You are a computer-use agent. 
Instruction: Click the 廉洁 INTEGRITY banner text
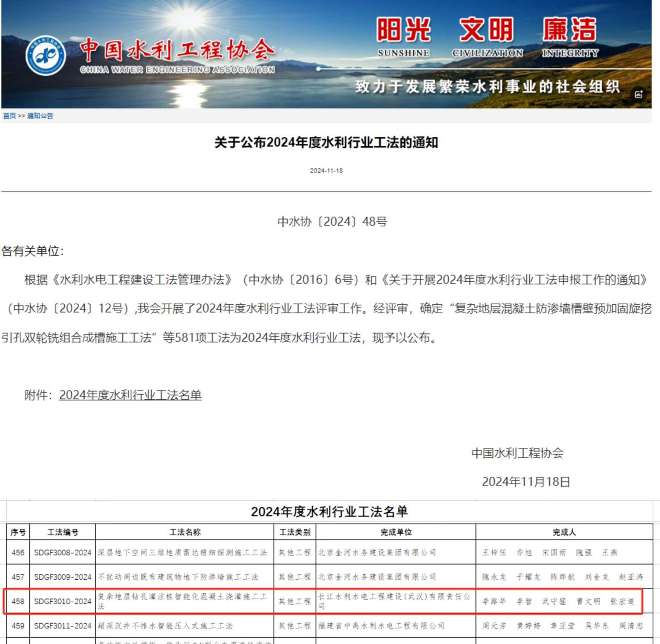pos(570,37)
